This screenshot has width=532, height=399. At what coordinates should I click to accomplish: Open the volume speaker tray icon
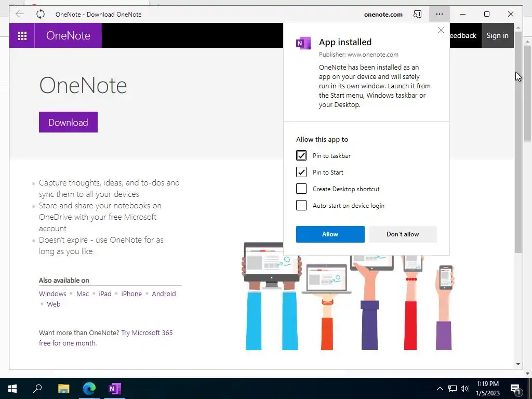point(464,389)
